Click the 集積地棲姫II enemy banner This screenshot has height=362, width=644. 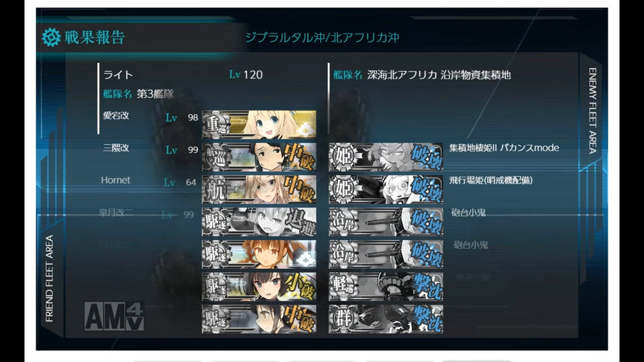pos(386,157)
